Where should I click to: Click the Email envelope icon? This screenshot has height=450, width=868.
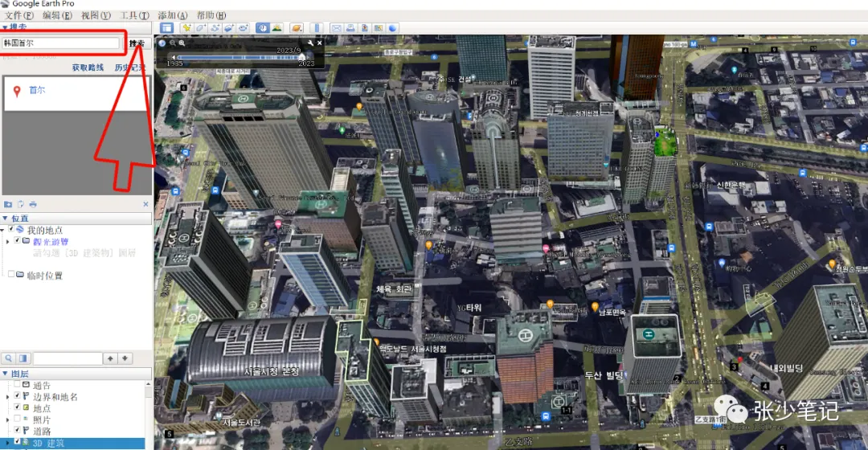tap(336, 27)
